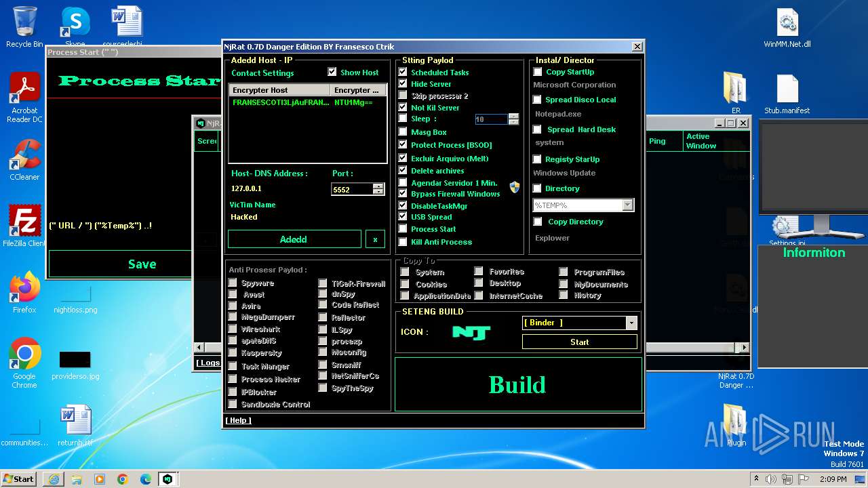Check the Desktop option under Copy To

point(479,283)
